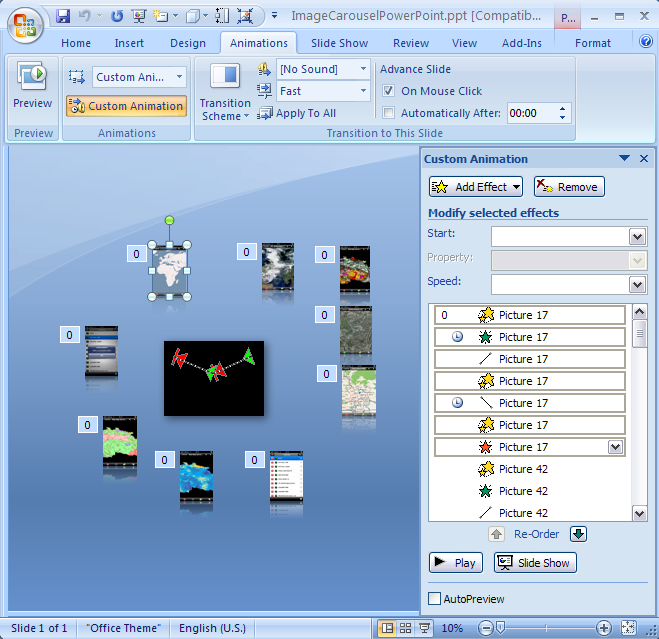Tick the AutoPreview checkbox
This screenshot has width=659, height=639.
[434, 599]
